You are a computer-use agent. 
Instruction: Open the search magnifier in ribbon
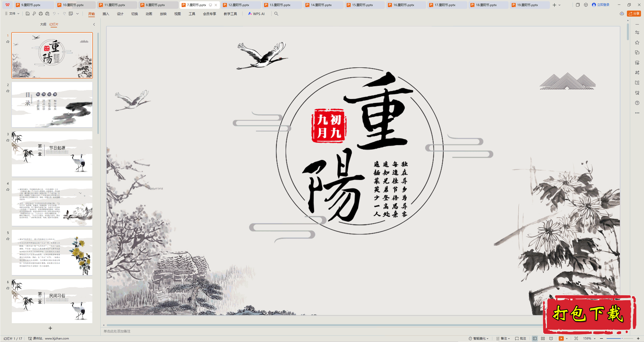276,14
